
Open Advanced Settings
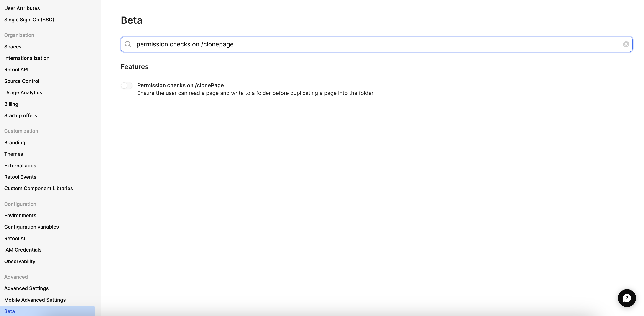point(26,288)
